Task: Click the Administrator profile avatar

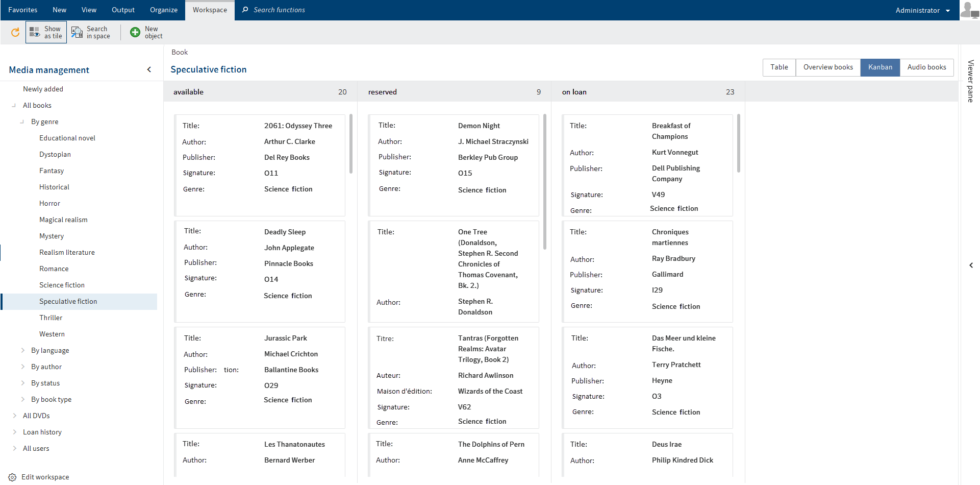Action: (x=969, y=11)
